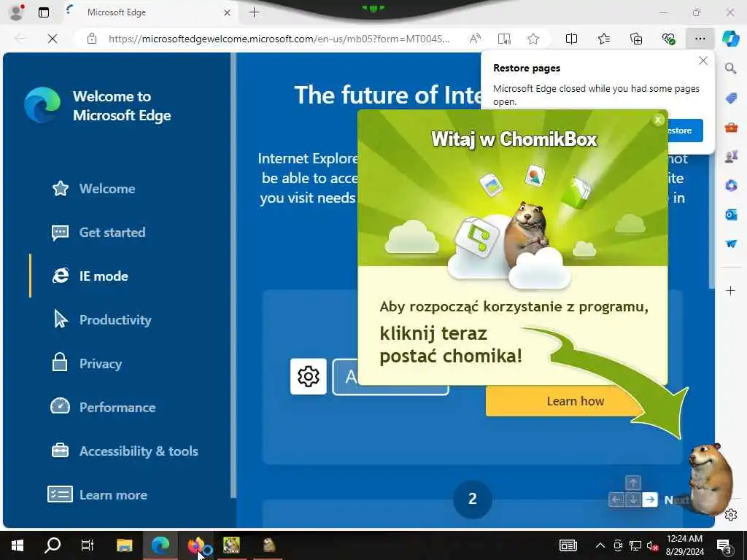Open Task View on the taskbar

point(88,545)
